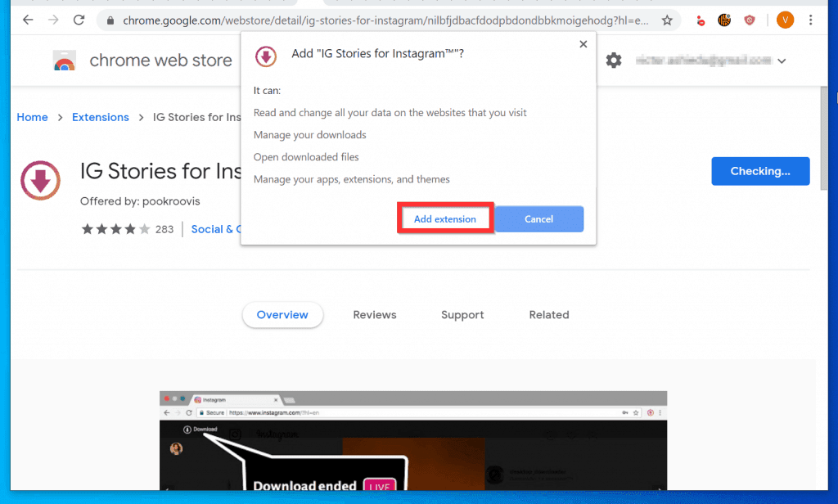Viewport: 838px width, 504px height.
Task: Click the 283 ratings count
Action: [x=164, y=229]
